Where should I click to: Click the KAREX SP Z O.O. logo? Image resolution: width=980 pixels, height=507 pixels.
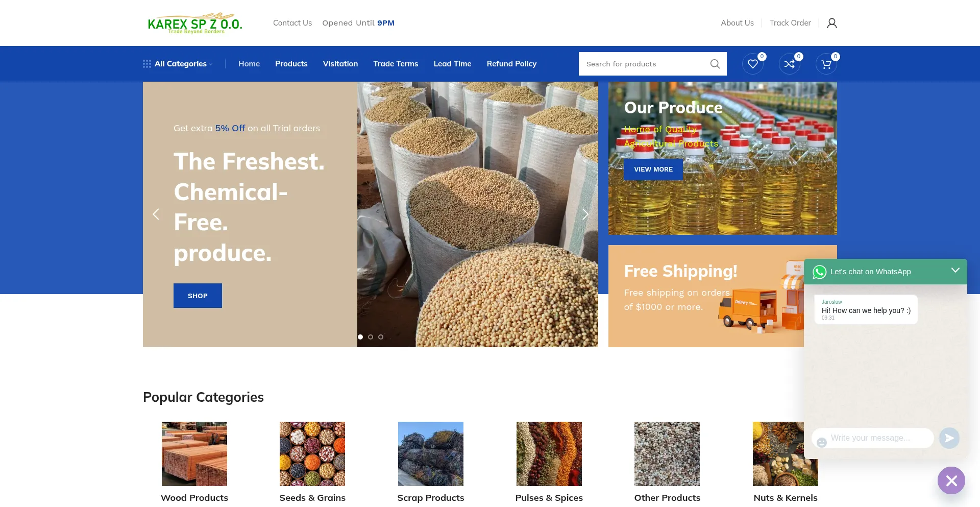tap(195, 23)
